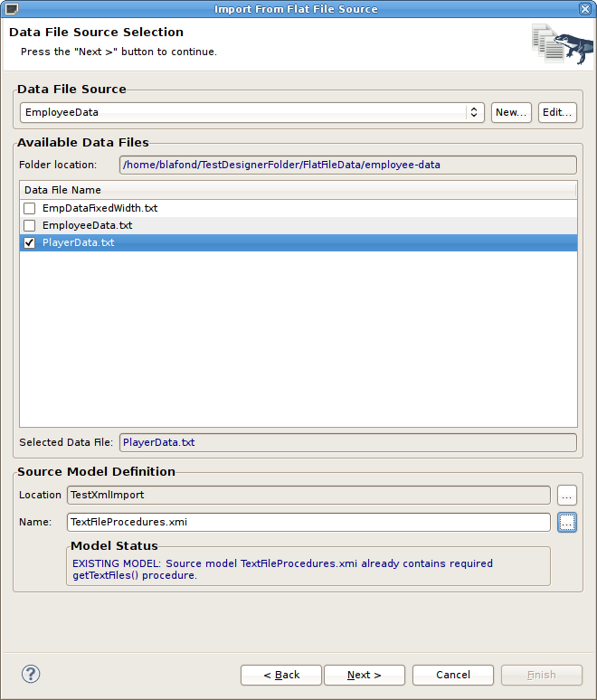Viewport: 597px width, 700px height.
Task: Check the EmpDataFixedWidth.txt checkbox
Action: [x=30, y=208]
